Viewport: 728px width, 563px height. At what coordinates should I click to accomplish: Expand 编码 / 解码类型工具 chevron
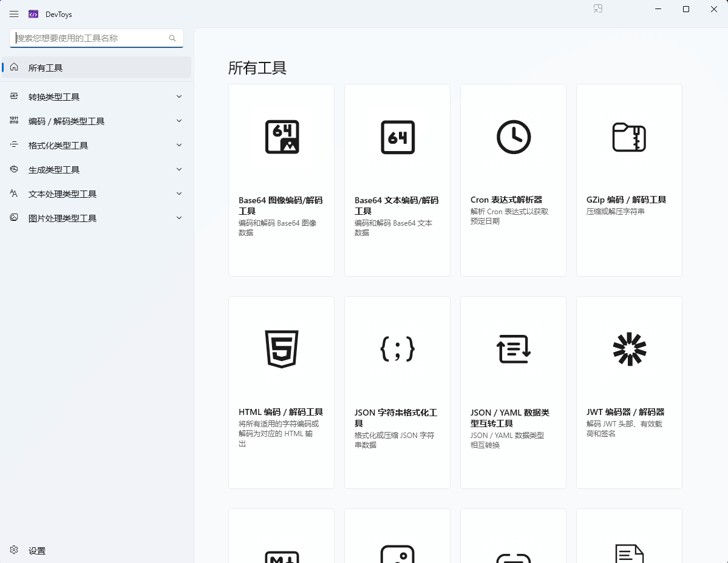(179, 121)
